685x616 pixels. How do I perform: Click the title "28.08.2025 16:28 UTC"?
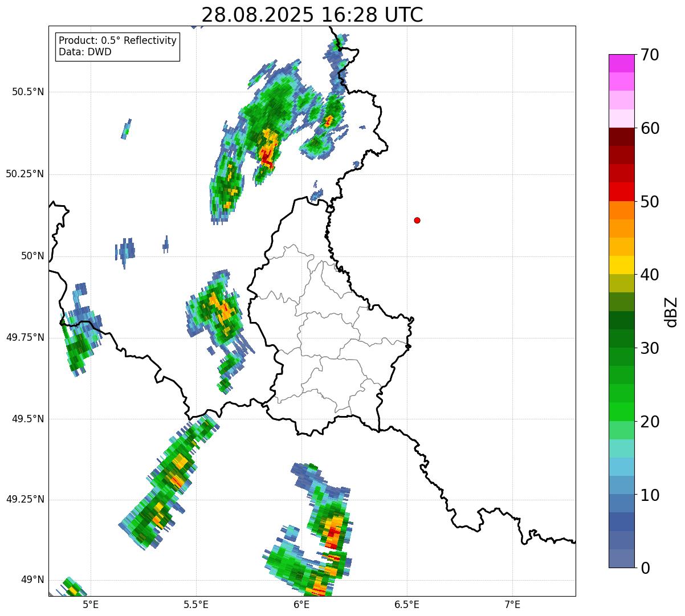click(312, 14)
